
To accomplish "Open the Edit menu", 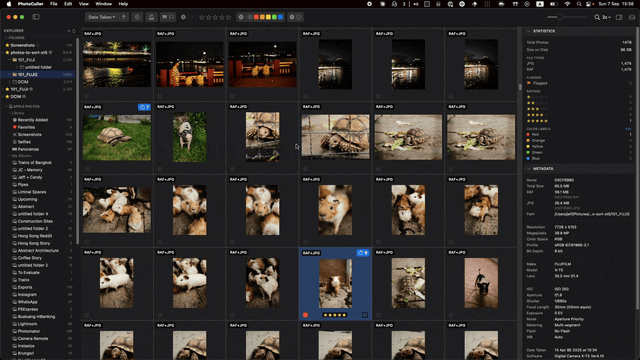I will tap(68, 4).
